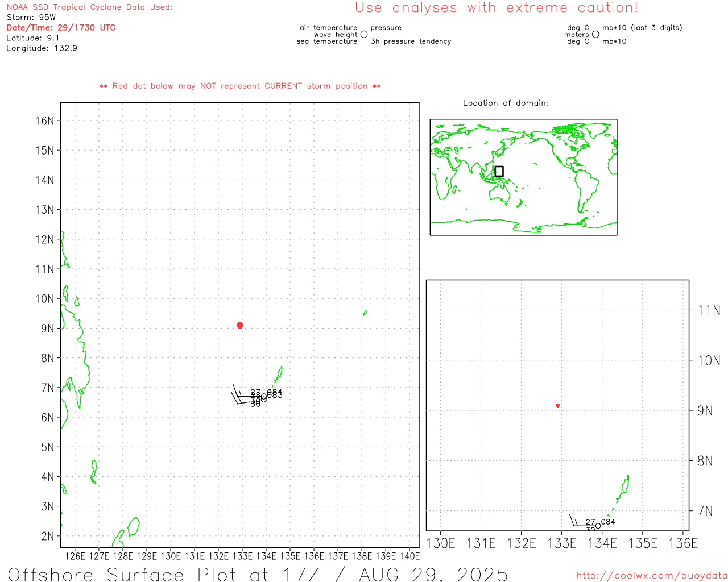Click the 12N latitude label on main map
This screenshot has width=728, height=582.
[45, 239]
